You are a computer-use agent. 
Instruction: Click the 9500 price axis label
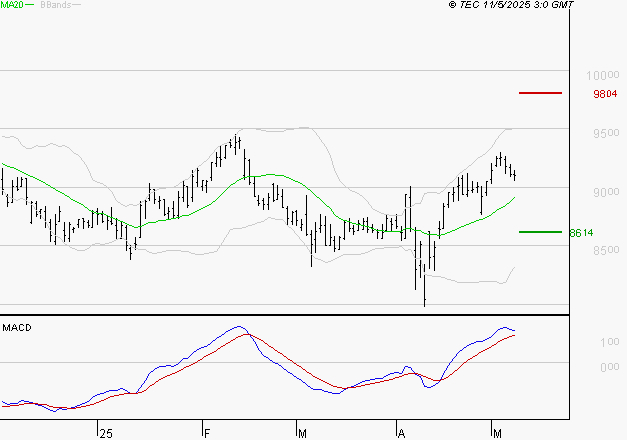pos(606,133)
